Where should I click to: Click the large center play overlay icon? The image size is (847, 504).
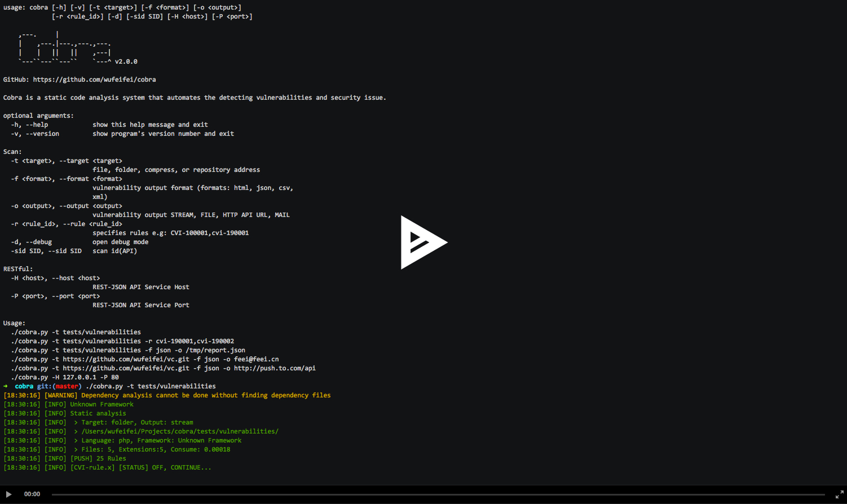pyautogui.click(x=423, y=242)
